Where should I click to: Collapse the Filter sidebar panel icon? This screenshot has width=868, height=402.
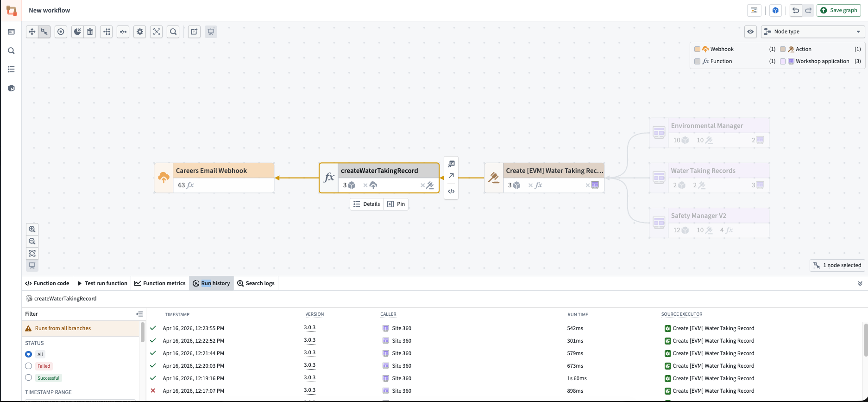pyautogui.click(x=139, y=314)
